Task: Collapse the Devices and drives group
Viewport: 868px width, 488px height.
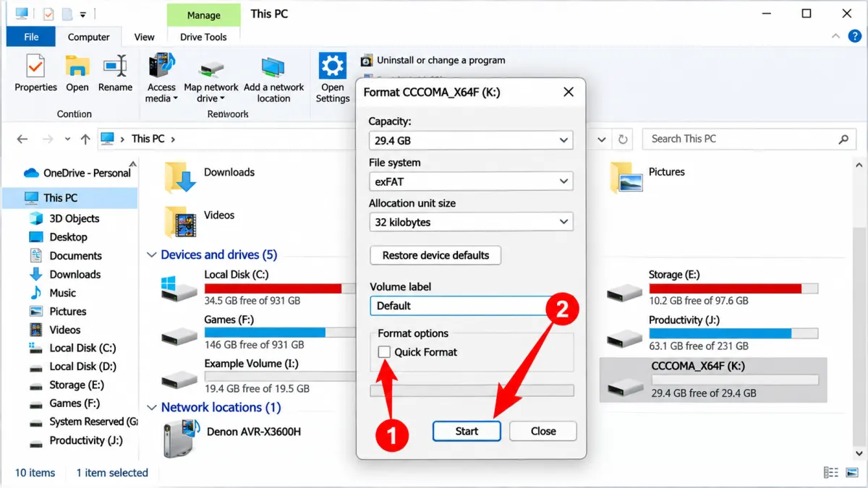Action: pyautogui.click(x=151, y=254)
